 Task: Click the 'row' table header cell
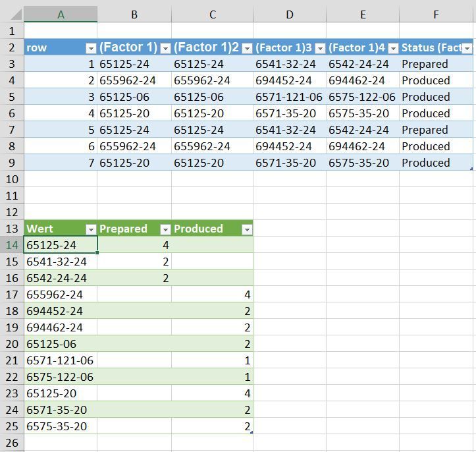coord(61,47)
